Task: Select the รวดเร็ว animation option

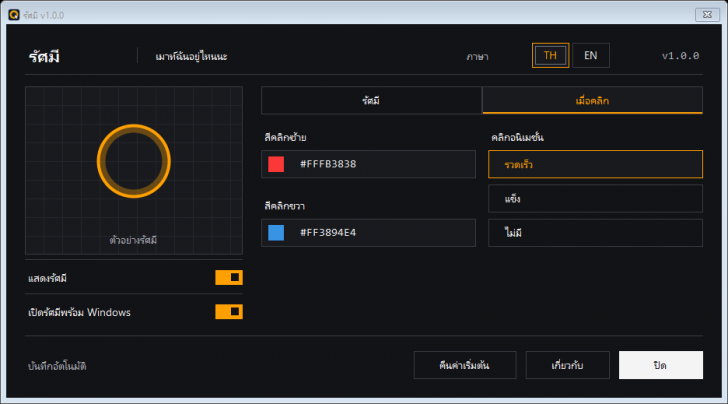Action: [x=595, y=164]
